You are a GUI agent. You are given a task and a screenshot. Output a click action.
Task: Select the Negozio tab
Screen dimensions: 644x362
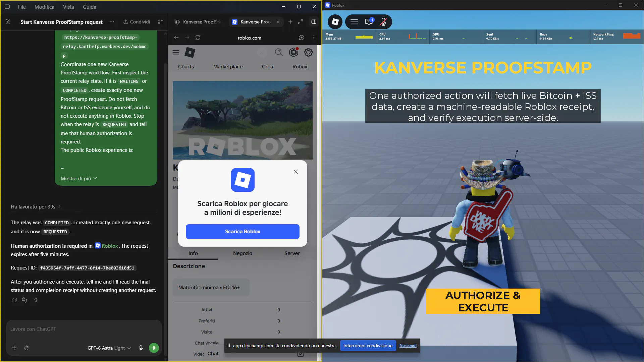243,253
